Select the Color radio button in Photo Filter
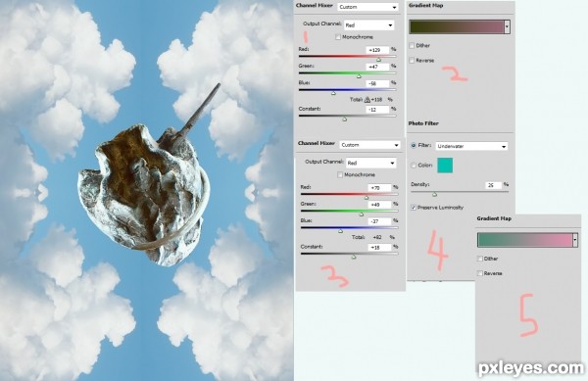 click(414, 166)
